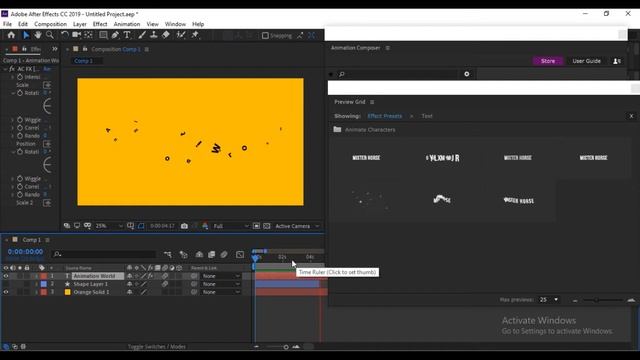640x360 pixels.
Task: Select the Eraser tool
Action: (166, 35)
